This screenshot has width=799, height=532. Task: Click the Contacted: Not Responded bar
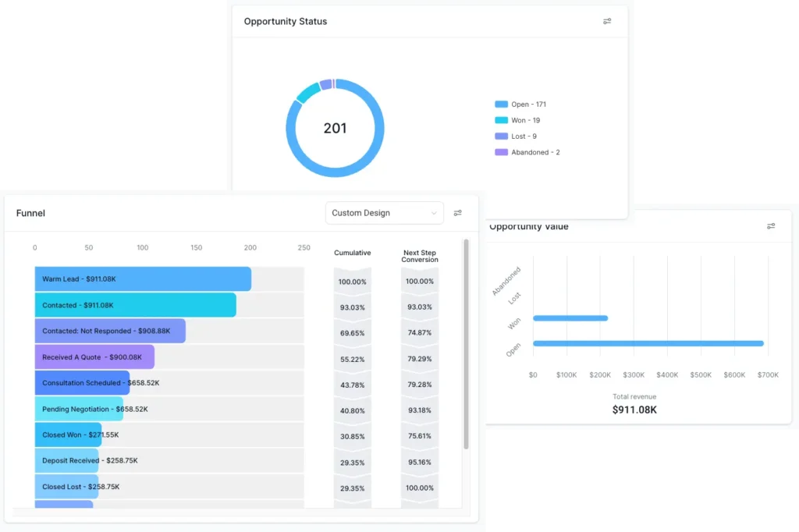click(110, 331)
